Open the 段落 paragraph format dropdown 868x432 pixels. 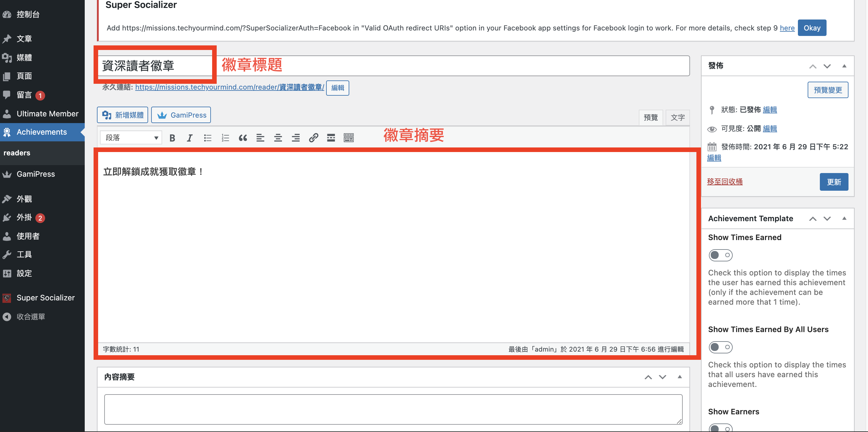click(131, 138)
